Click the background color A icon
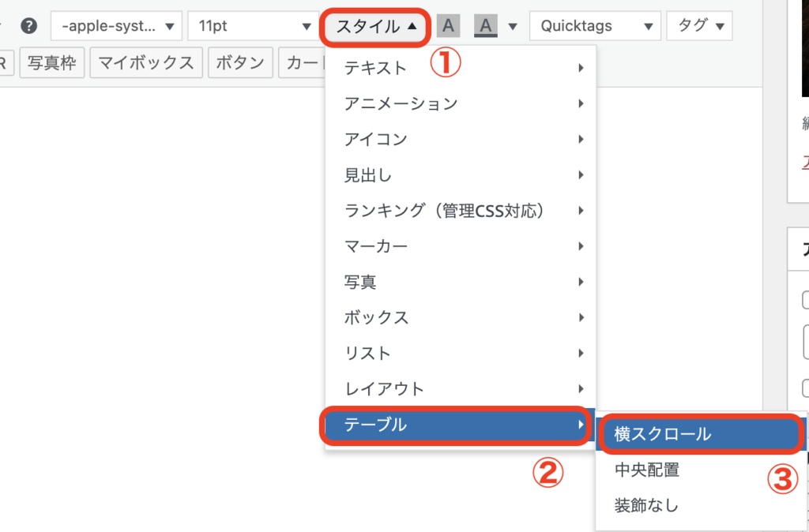Image resolution: width=809 pixels, height=532 pixels. [x=485, y=26]
